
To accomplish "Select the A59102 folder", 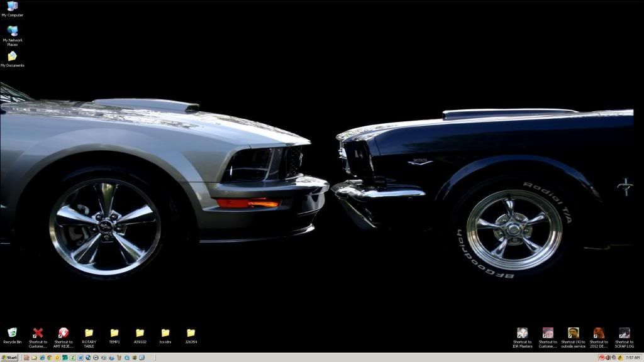I will pos(140,336).
